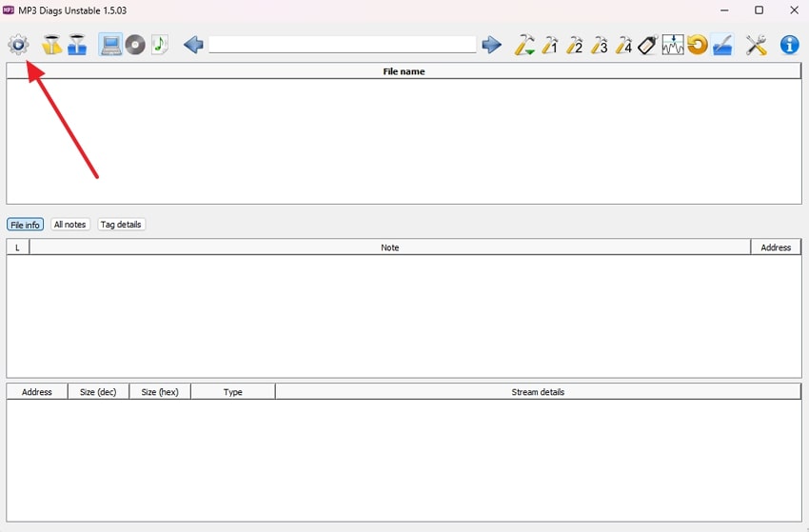This screenshot has width=809, height=532.
Task: Open the blue directory filter icon
Action: click(x=77, y=45)
